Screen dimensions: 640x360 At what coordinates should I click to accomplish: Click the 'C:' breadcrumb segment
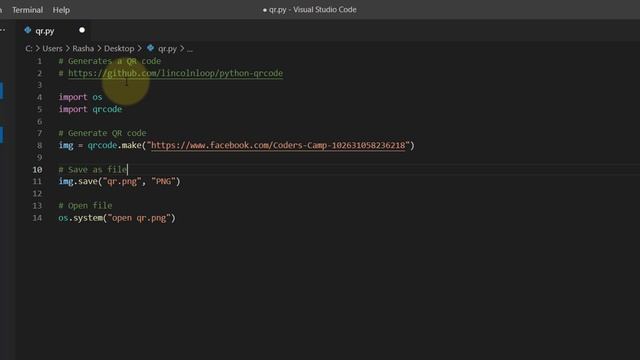click(29, 49)
